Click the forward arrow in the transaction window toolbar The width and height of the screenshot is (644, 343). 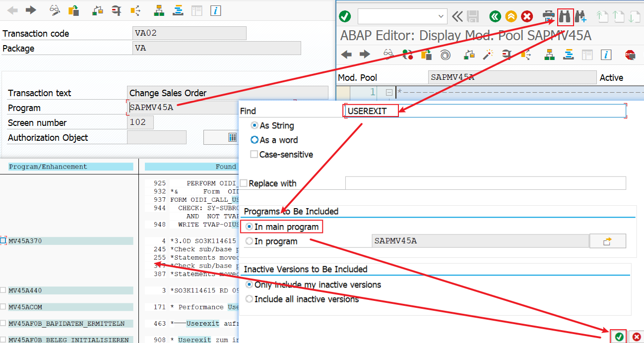click(31, 10)
